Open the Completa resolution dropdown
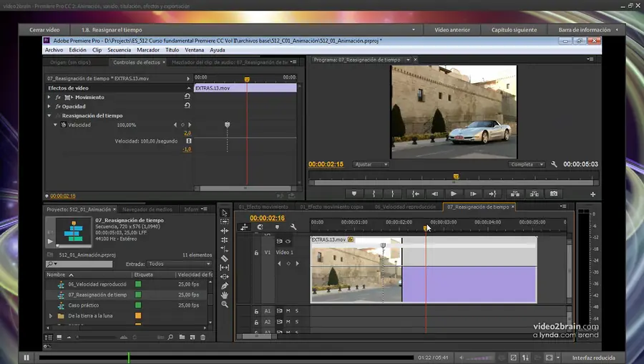The image size is (644, 364). coord(527,164)
